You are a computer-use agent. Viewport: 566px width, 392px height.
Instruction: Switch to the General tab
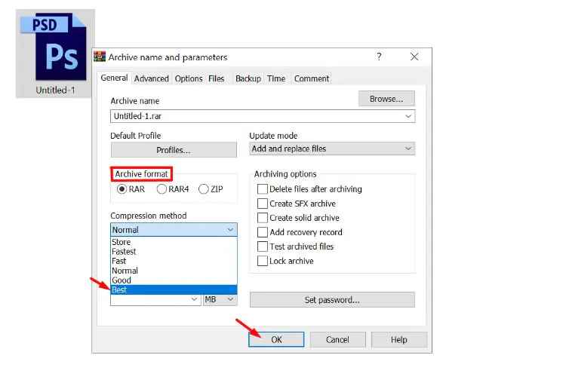point(114,78)
